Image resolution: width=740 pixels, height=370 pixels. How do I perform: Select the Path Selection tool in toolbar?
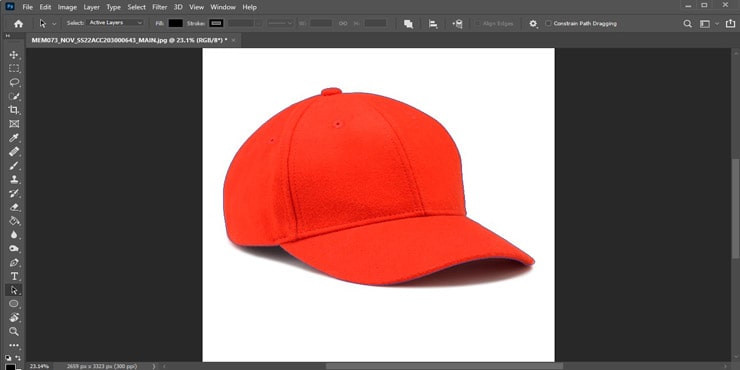click(14, 290)
